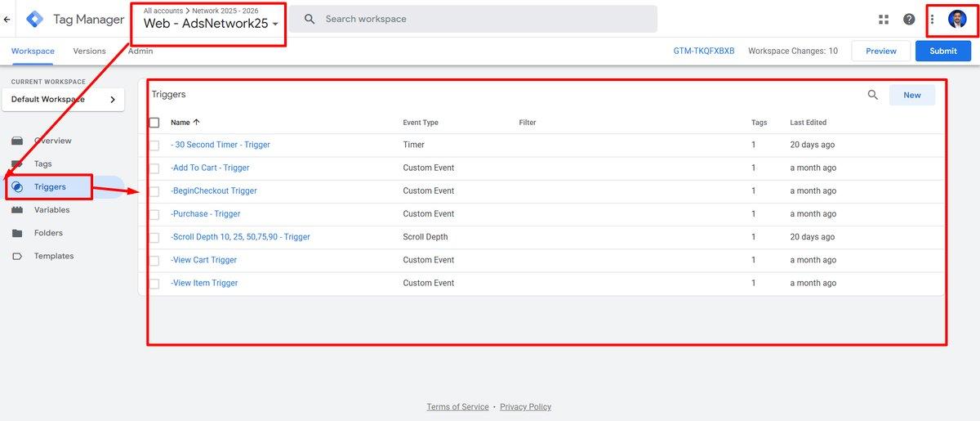Screen dimensions: 980x421
Task: Click the Triggers sidebar icon
Action: (x=17, y=187)
